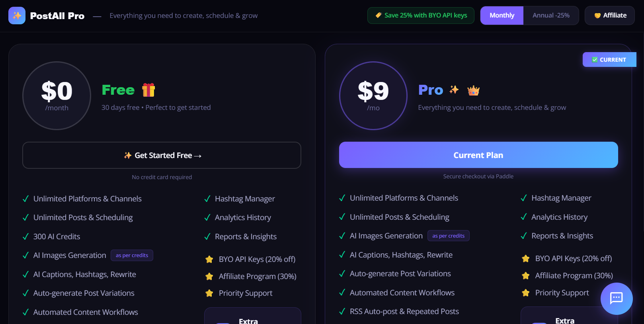The width and height of the screenshot is (644, 324).
Task: Click the star beside Pro BYO API Keys
Action: [526, 259]
